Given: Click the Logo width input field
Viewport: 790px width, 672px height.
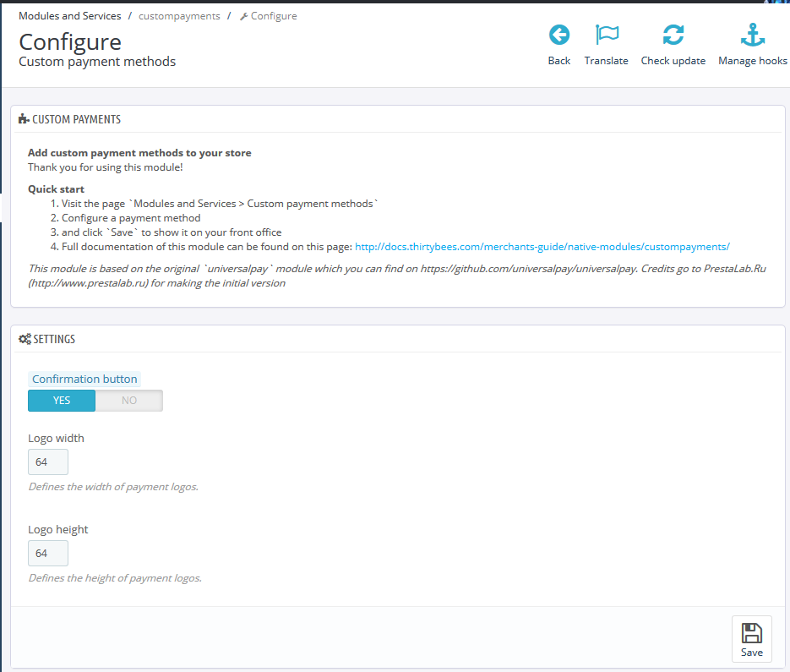Looking at the screenshot, I should pos(48,462).
